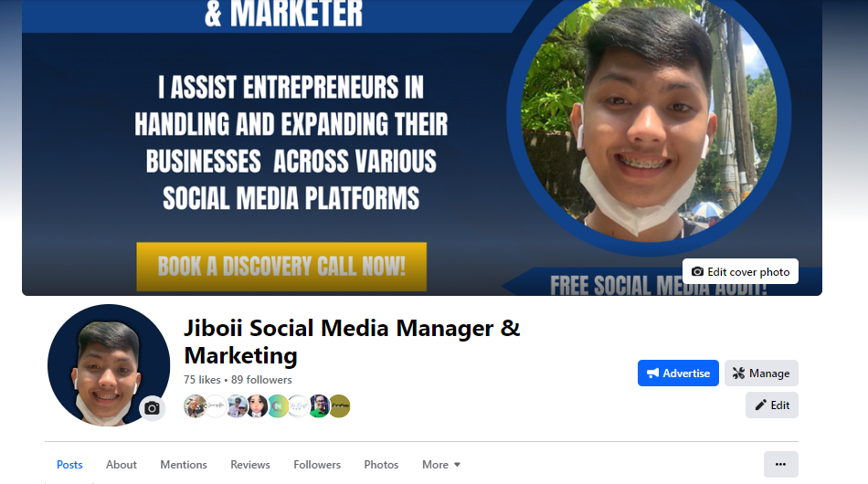Viewport: 868px width, 484px height.
Task: Open the last olive-colored follower avatar
Action: (x=339, y=406)
